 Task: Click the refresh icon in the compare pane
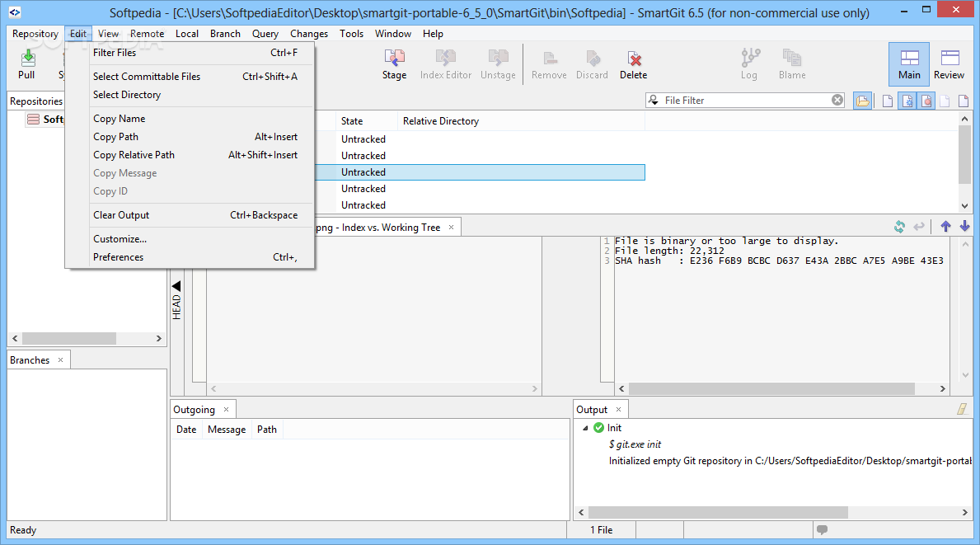click(899, 227)
